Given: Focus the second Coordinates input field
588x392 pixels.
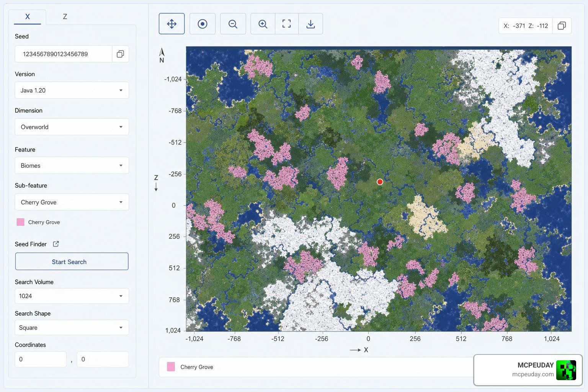Looking at the screenshot, I should (x=103, y=359).
